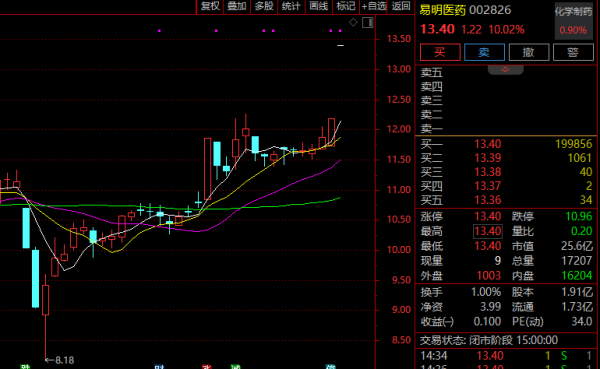This screenshot has width=600, height=369.
Task: Open the 叠加 overlay option
Action: (x=237, y=7)
